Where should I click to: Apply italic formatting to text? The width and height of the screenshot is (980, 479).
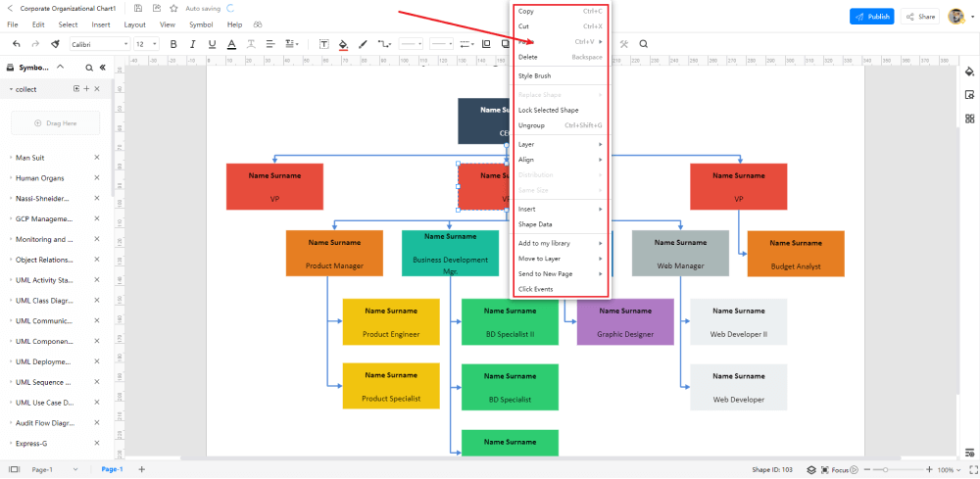click(x=192, y=44)
